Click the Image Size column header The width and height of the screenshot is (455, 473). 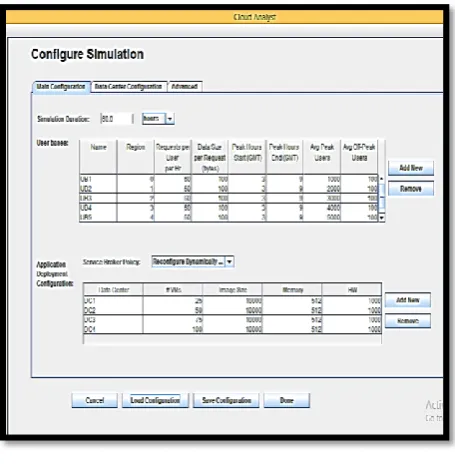coord(233,290)
